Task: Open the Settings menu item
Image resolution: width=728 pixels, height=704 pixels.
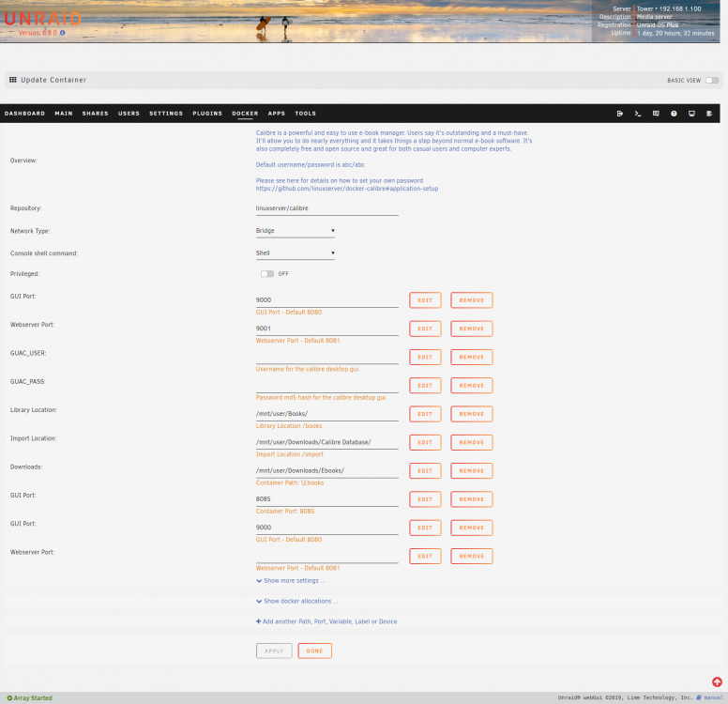Action: click(x=166, y=114)
